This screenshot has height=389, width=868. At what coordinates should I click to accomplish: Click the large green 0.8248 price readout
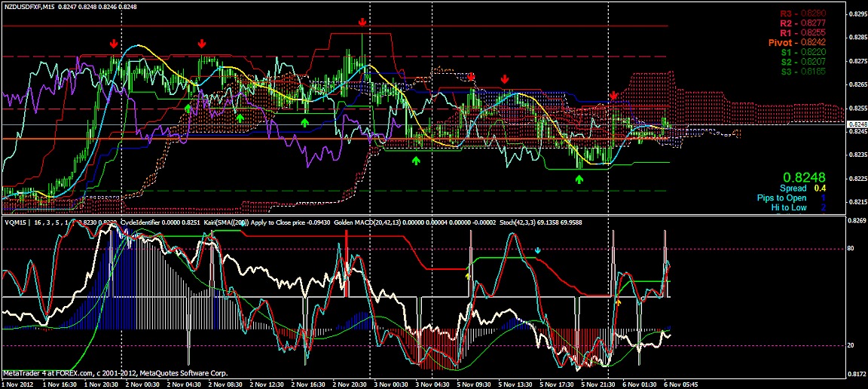click(806, 177)
